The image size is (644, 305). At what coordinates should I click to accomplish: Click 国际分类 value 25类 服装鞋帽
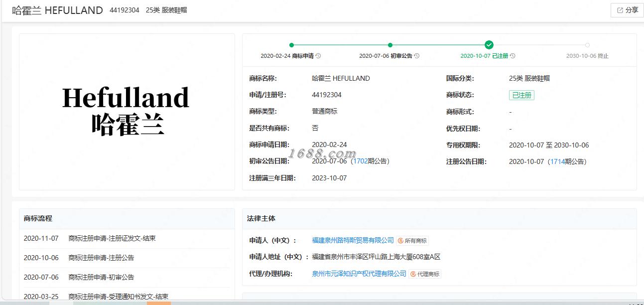[529, 78]
